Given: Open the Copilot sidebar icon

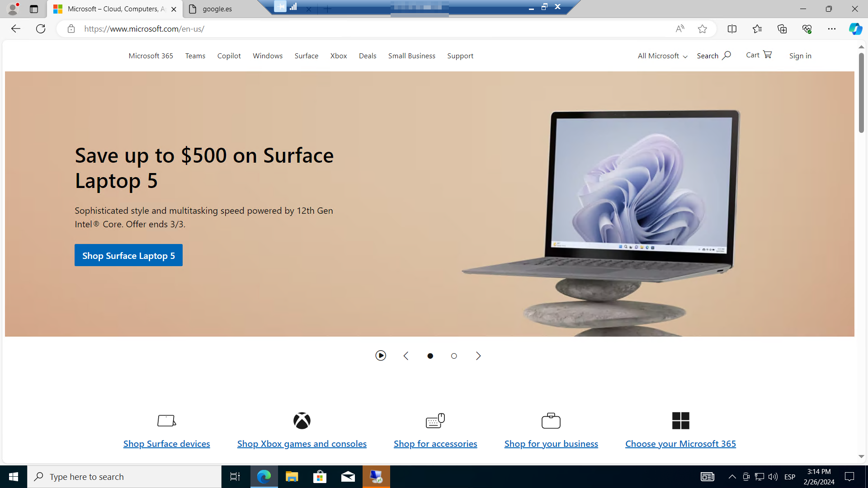Looking at the screenshot, I should click(x=855, y=29).
